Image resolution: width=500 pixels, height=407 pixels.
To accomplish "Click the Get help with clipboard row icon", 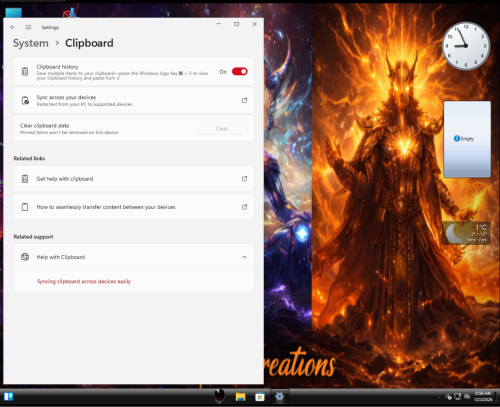I will (x=25, y=179).
